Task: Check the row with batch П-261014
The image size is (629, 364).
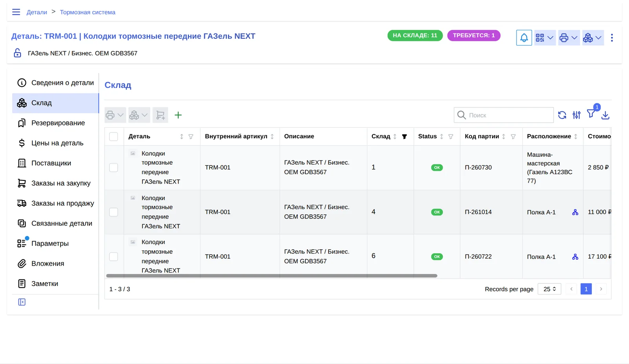Action: pyautogui.click(x=114, y=212)
